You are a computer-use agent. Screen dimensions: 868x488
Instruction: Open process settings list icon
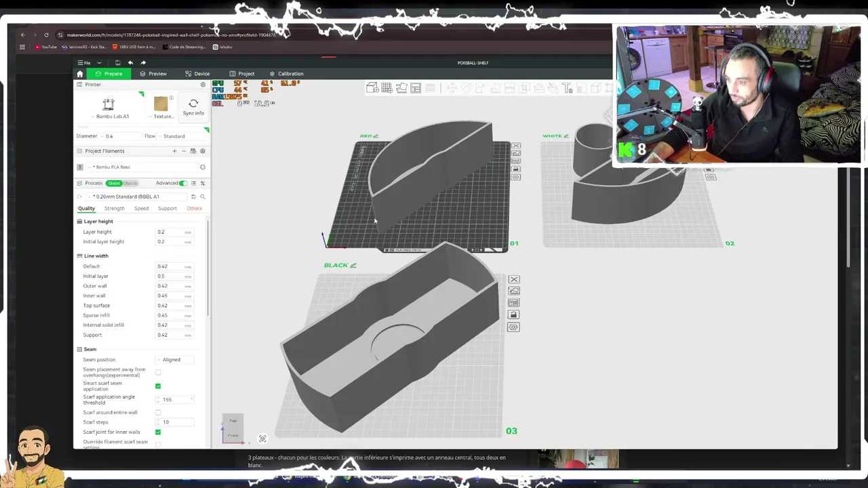click(193, 183)
